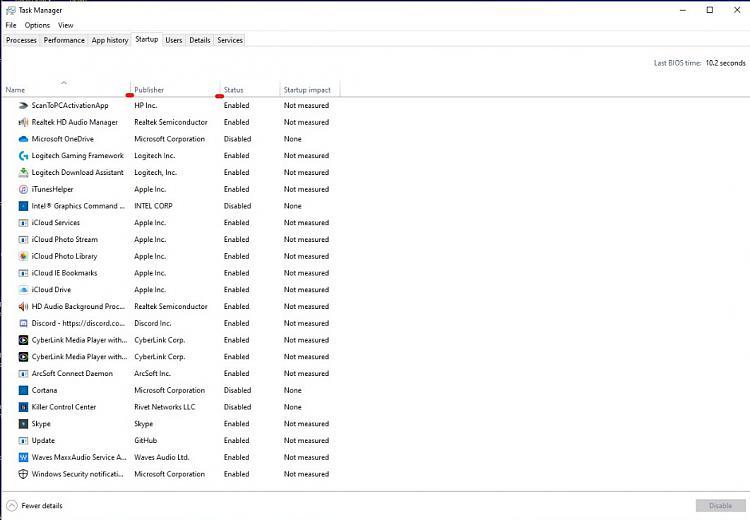750x520 pixels.
Task: Click the iCloud IE Bookmarks icon
Action: pos(23,273)
